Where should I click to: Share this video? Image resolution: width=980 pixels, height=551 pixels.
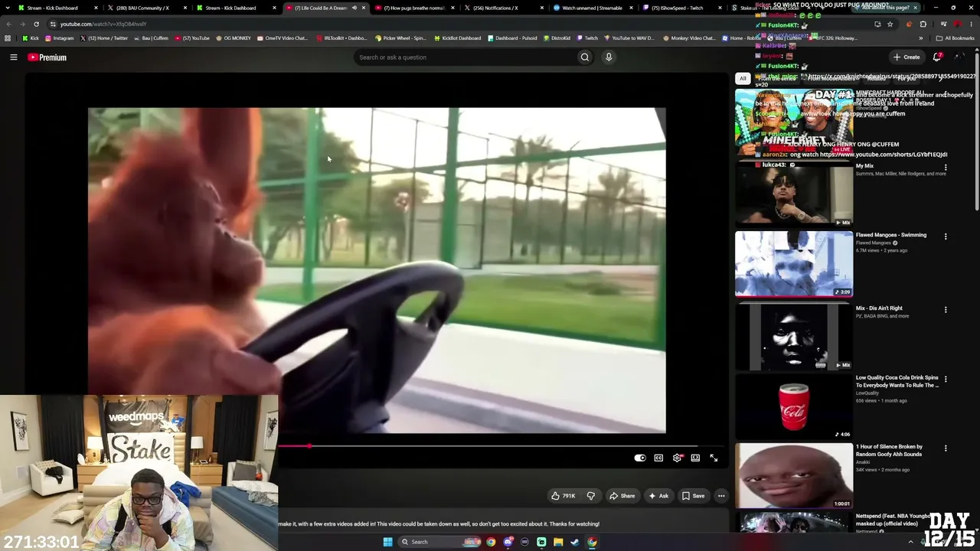click(x=622, y=496)
